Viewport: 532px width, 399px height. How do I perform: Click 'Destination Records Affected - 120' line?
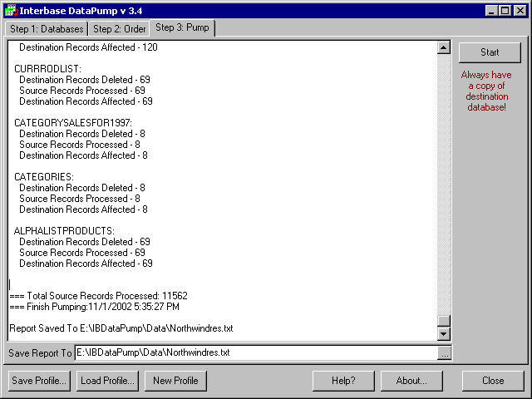click(88, 47)
